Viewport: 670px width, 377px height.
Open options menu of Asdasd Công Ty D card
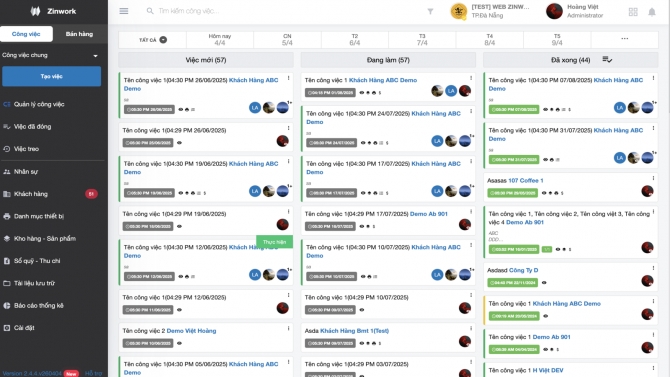pos(653,268)
